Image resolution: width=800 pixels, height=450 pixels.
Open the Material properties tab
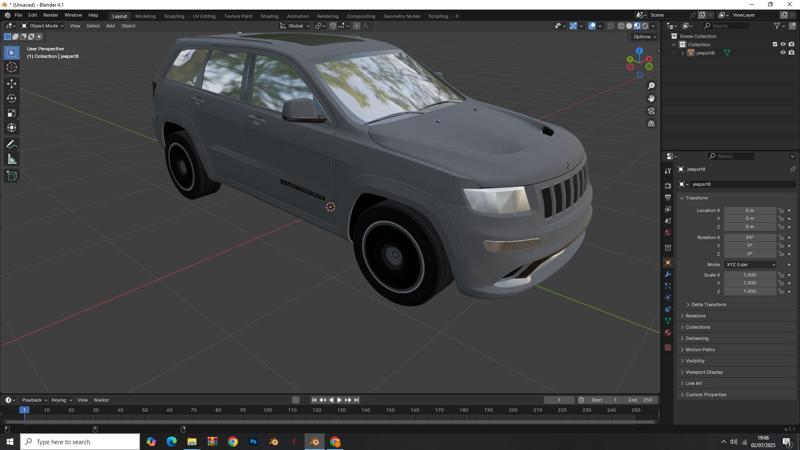pyautogui.click(x=668, y=333)
